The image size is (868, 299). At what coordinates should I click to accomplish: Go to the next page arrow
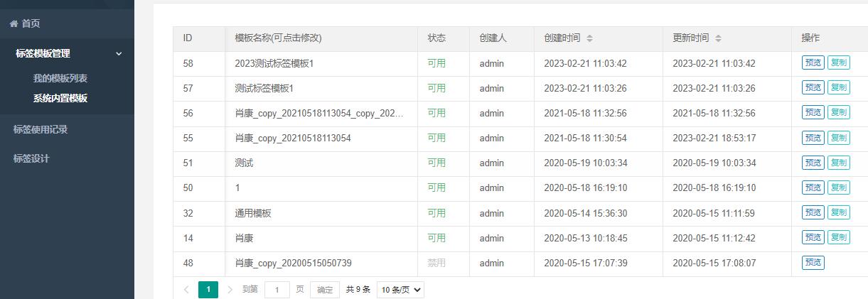230,290
